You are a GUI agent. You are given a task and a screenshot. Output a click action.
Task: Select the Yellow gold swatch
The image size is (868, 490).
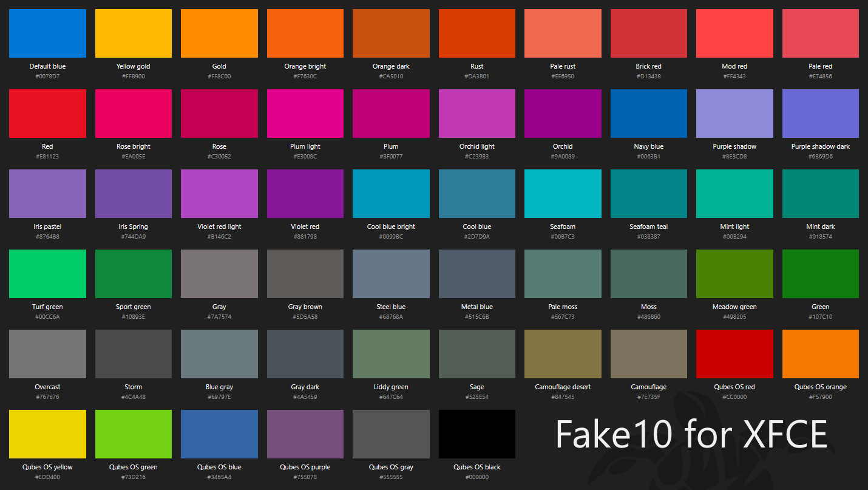[134, 33]
